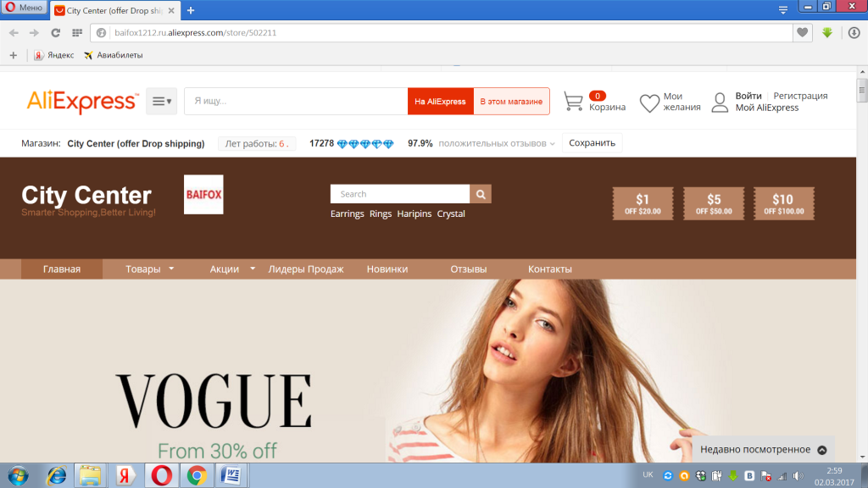
Task: Click the Crystal quick link
Action: [x=451, y=213]
